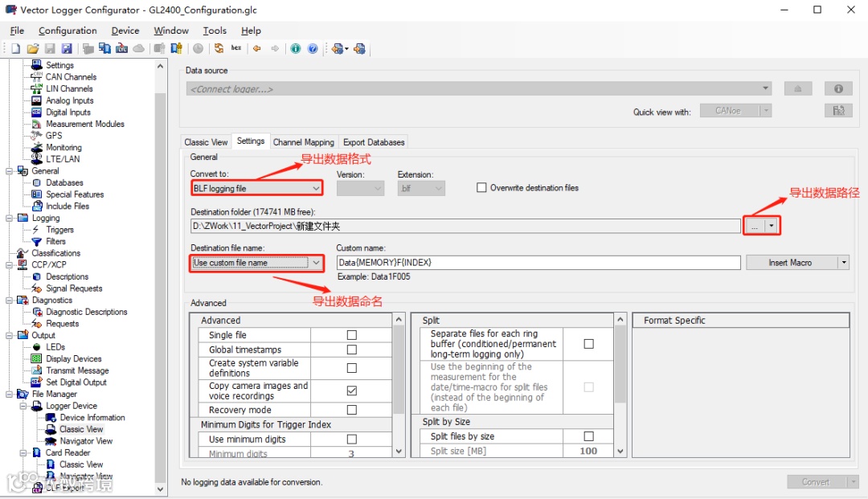
Task: Open the Analog Inputs tree node
Action: [70, 100]
